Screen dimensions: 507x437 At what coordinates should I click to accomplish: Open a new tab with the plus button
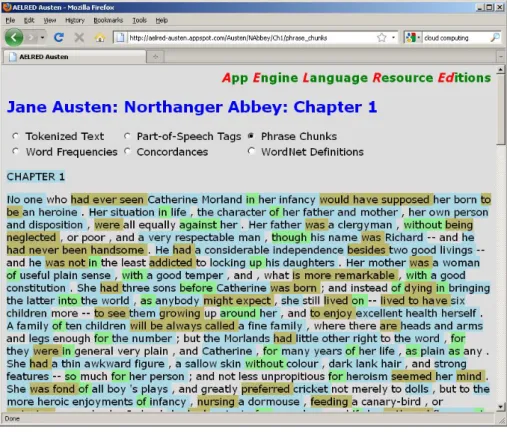pos(155,57)
